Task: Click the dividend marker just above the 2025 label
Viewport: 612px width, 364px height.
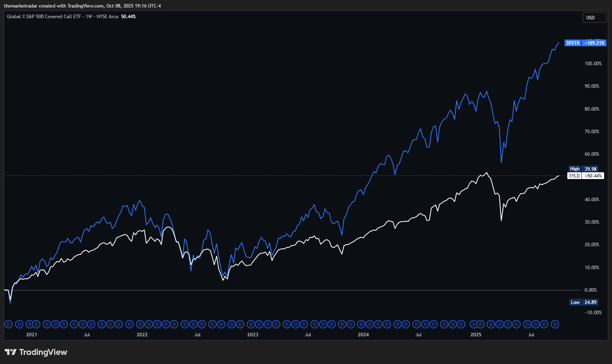Action: coord(473,324)
